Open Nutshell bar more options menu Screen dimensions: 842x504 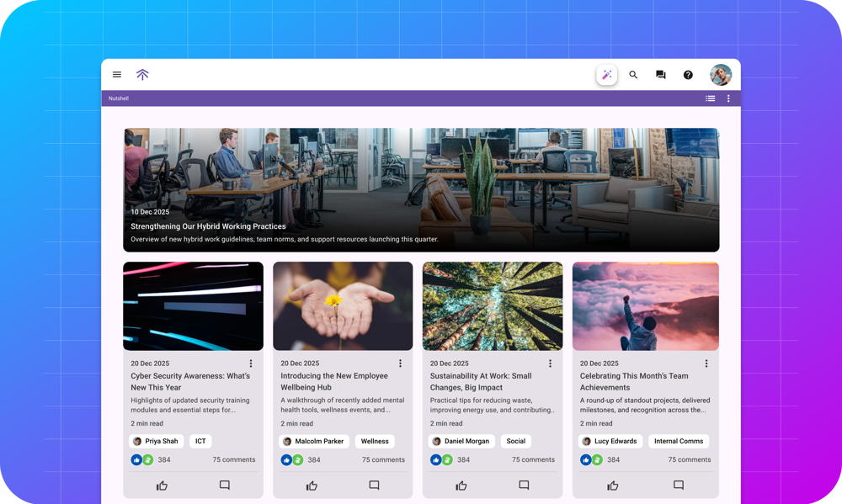point(728,98)
